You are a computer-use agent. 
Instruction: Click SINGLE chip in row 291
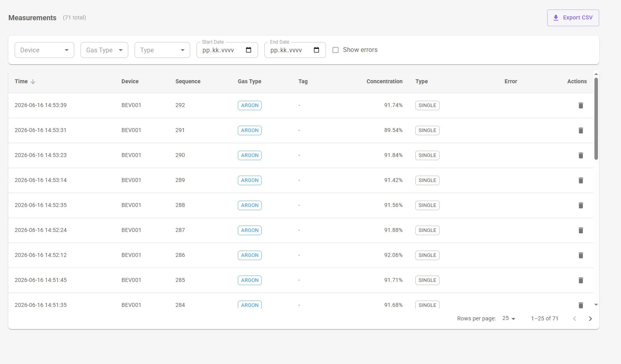427,130
